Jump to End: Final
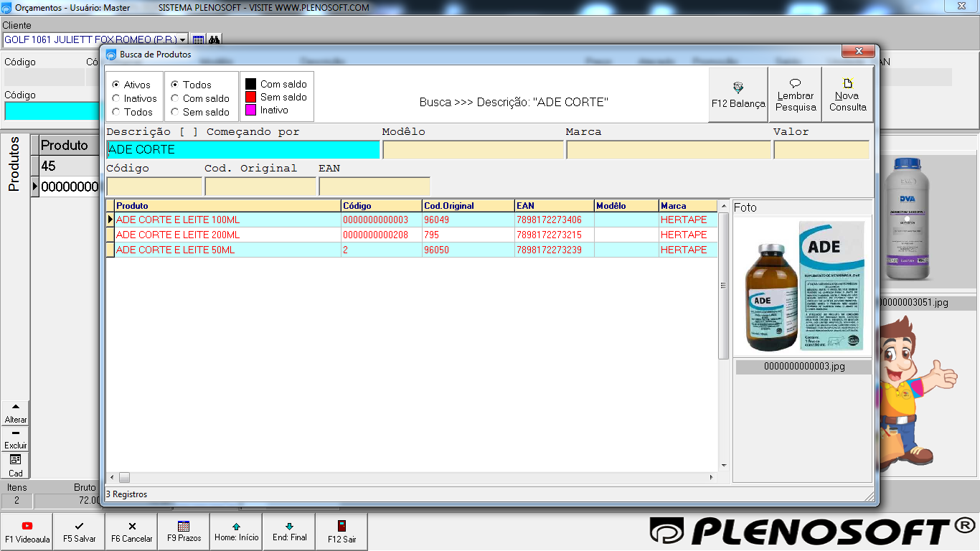Viewport: 980px width, 551px height. (289, 532)
